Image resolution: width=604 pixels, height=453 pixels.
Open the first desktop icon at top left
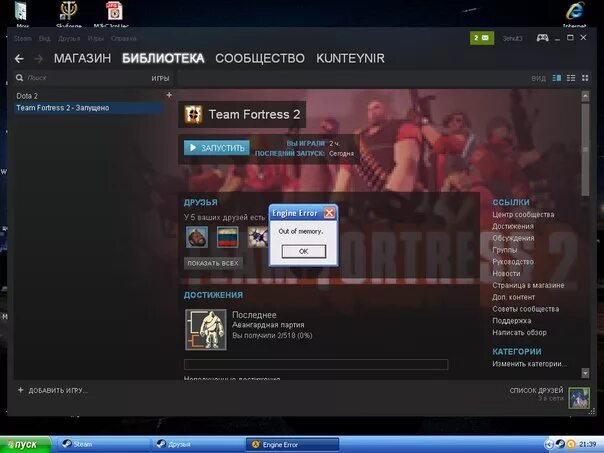point(21,11)
